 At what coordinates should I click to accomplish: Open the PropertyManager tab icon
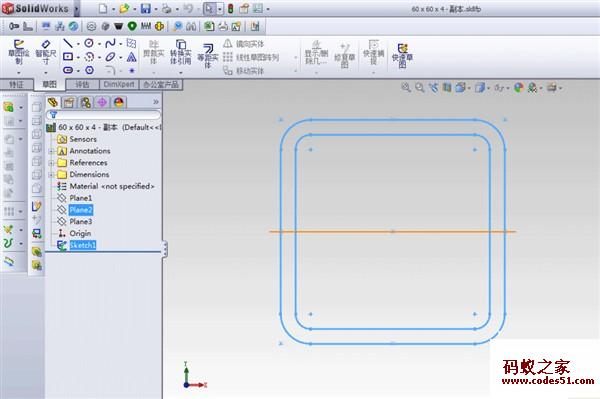tap(69, 102)
